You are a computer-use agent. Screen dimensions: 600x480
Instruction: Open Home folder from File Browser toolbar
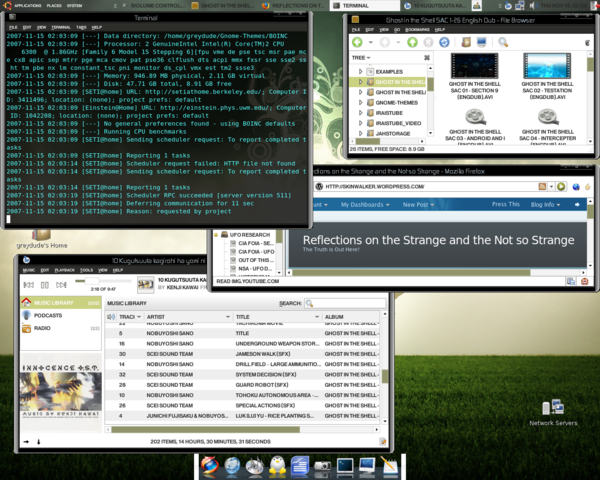466,42
